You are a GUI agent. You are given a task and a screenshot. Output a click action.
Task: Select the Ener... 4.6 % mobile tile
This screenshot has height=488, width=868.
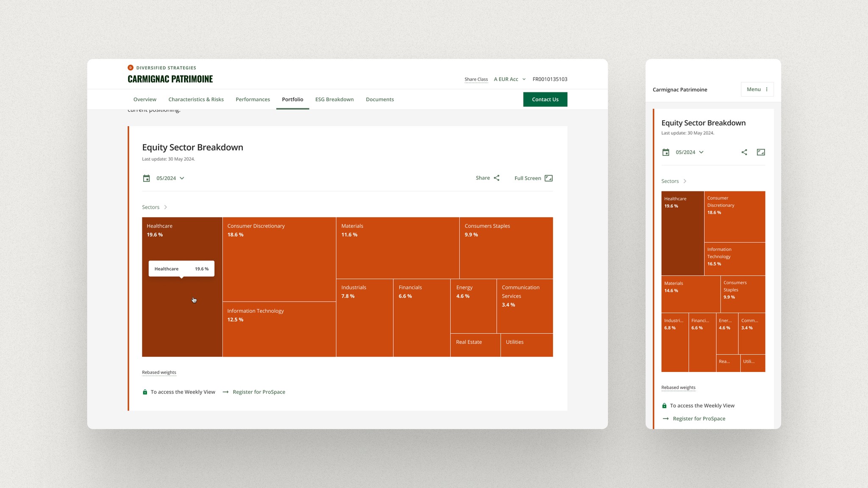(x=727, y=333)
